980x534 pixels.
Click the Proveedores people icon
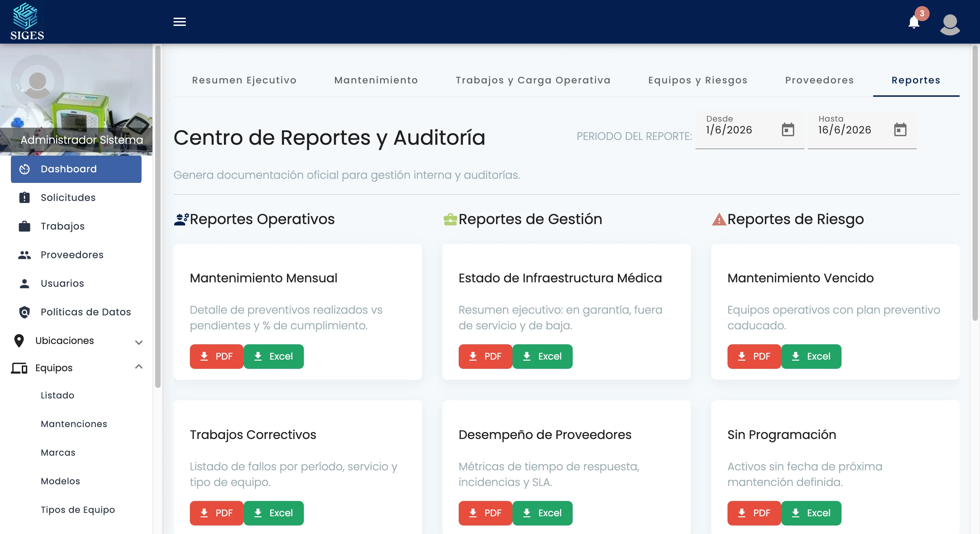tap(24, 255)
